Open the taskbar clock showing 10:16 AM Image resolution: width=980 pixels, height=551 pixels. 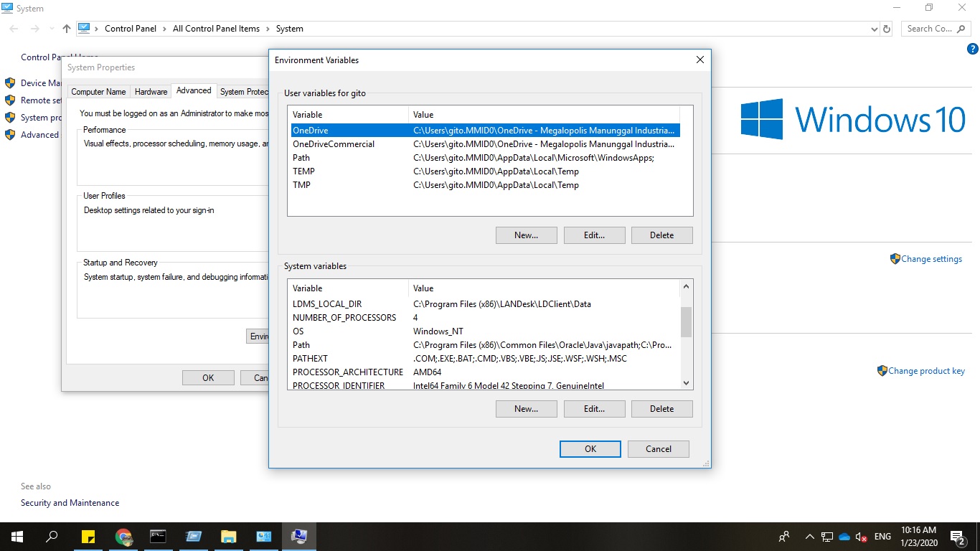point(918,537)
